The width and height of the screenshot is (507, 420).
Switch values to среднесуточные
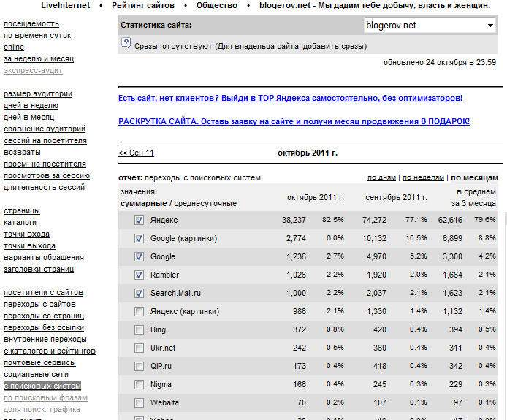pos(205,203)
